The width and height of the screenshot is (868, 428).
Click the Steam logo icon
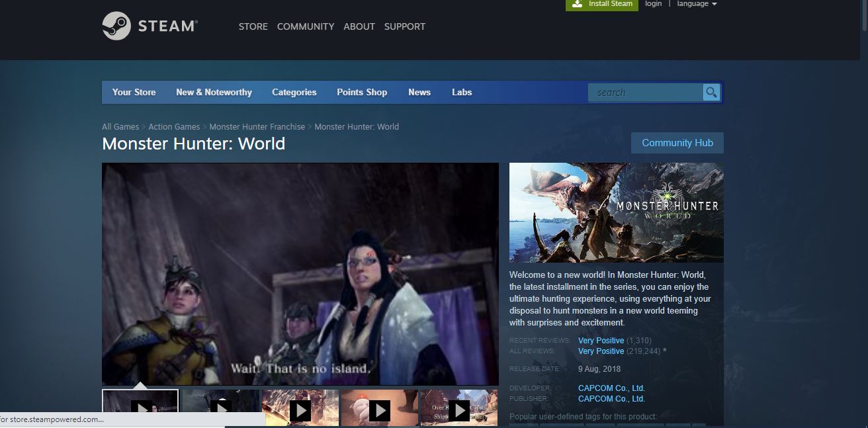tap(116, 26)
